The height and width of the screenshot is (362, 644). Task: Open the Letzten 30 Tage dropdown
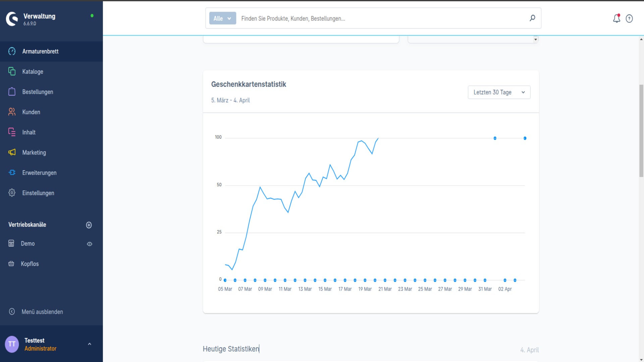(499, 92)
